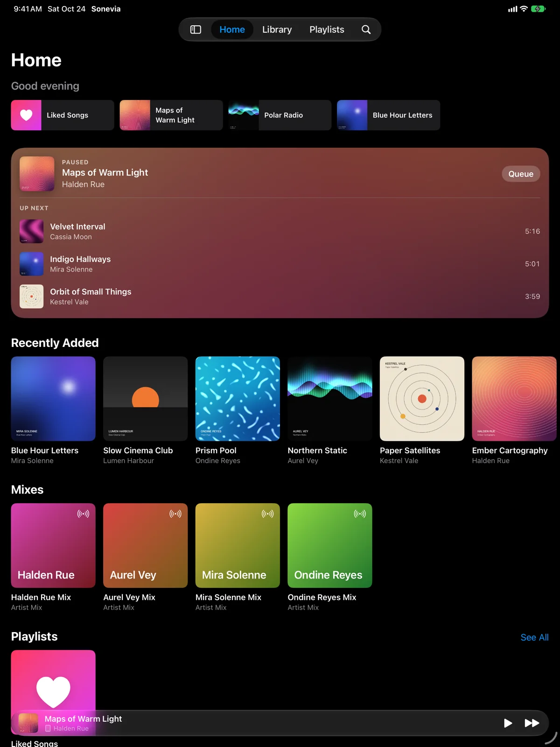Open the Liked Songs playlist cover
The width and height of the screenshot is (560, 747).
point(53,680)
